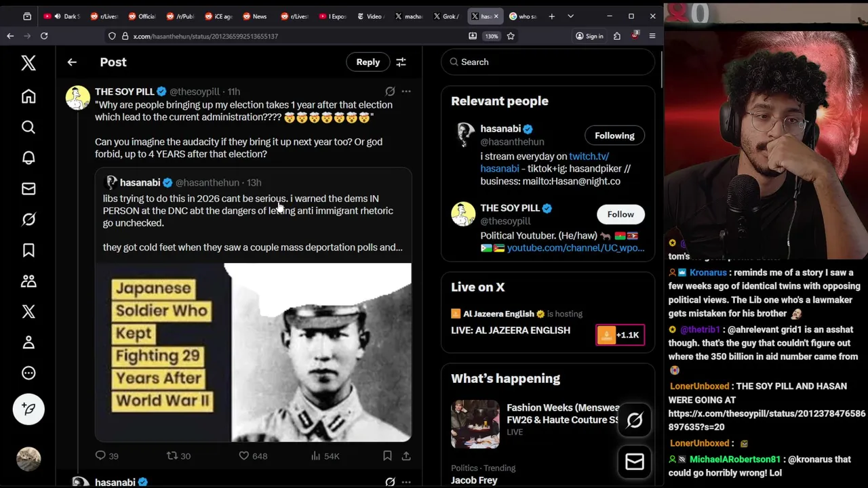Reload the current page
This screenshot has width=868, height=488.
click(x=44, y=36)
